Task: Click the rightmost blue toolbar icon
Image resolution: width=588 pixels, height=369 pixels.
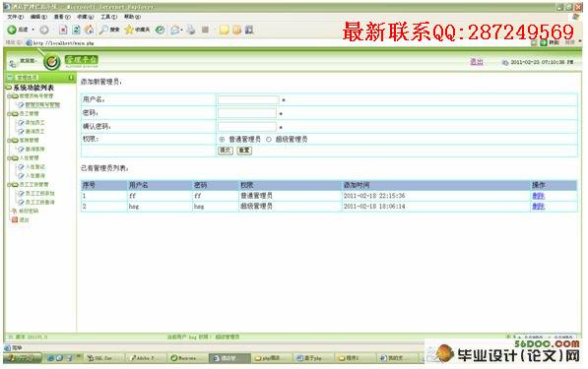Action: [x=249, y=30]
